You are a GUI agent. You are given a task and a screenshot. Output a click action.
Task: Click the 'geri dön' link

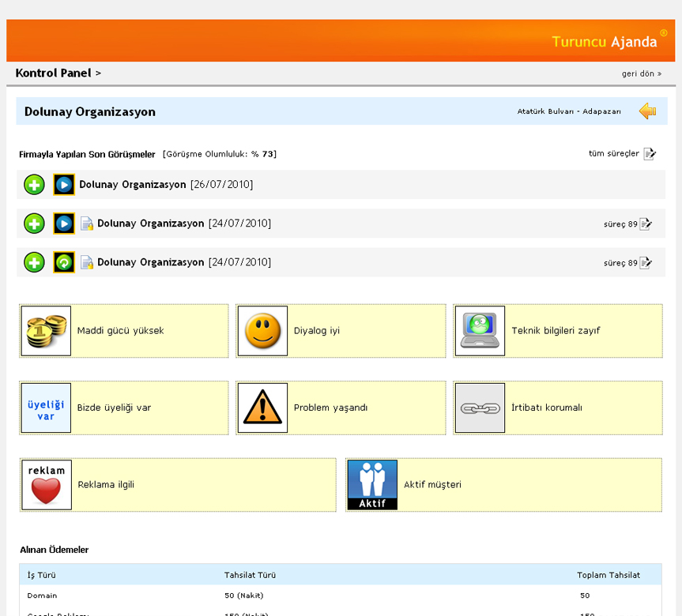click(641, 73)
